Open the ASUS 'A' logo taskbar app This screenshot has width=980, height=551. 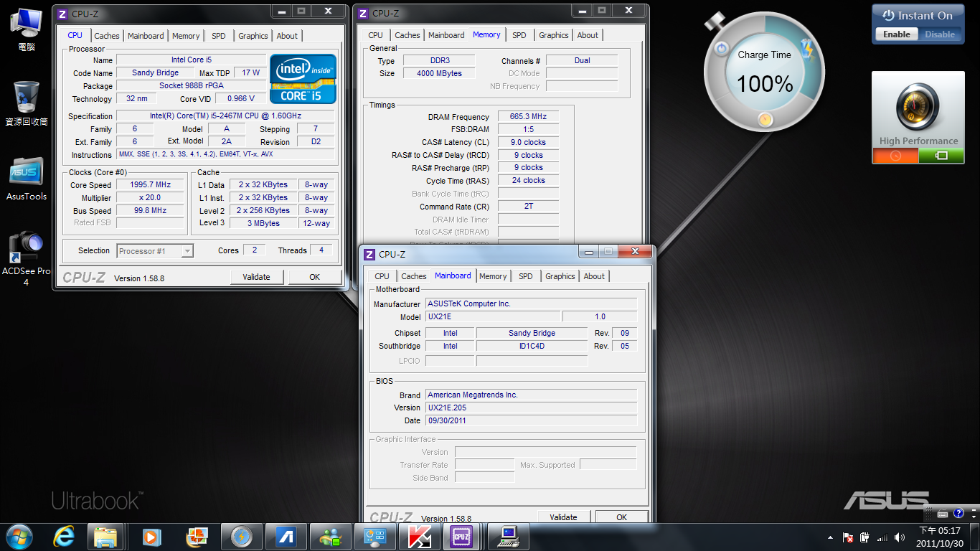tap(286, 536)
